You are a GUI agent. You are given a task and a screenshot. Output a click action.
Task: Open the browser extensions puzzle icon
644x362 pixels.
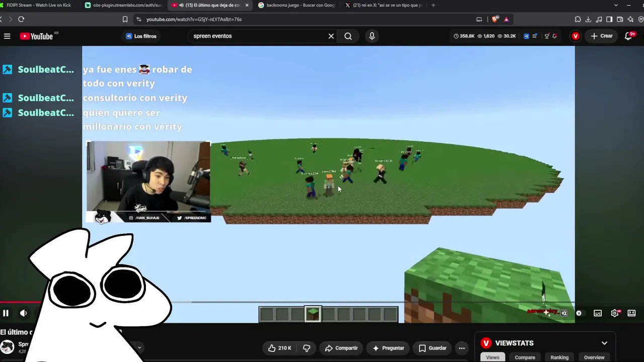[578, 19]
